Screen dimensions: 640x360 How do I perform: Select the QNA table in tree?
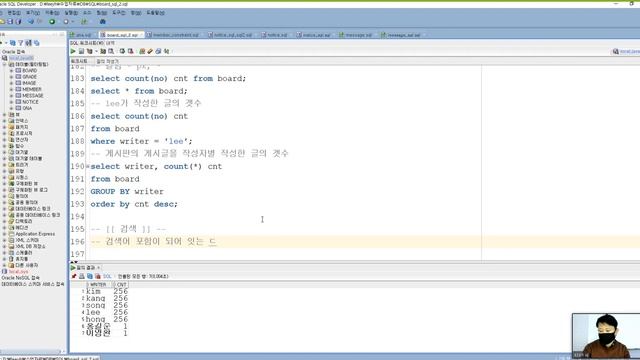tap(27, 108)
